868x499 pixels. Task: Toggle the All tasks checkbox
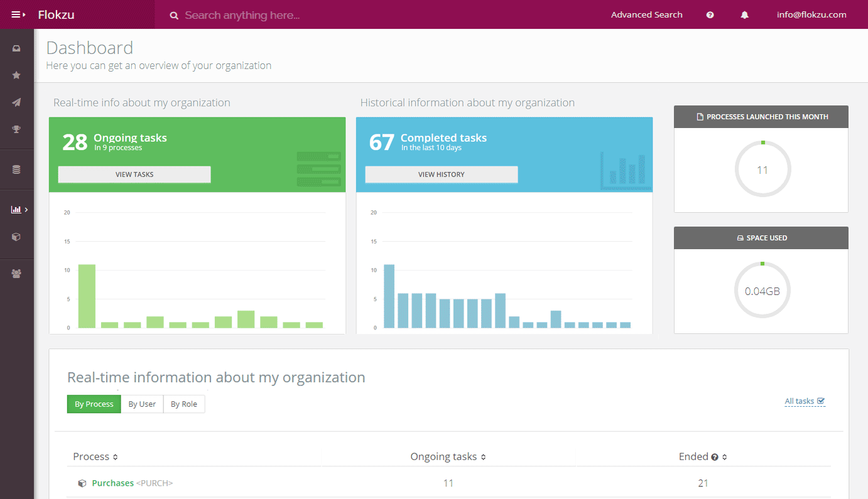tap(820, 401)
